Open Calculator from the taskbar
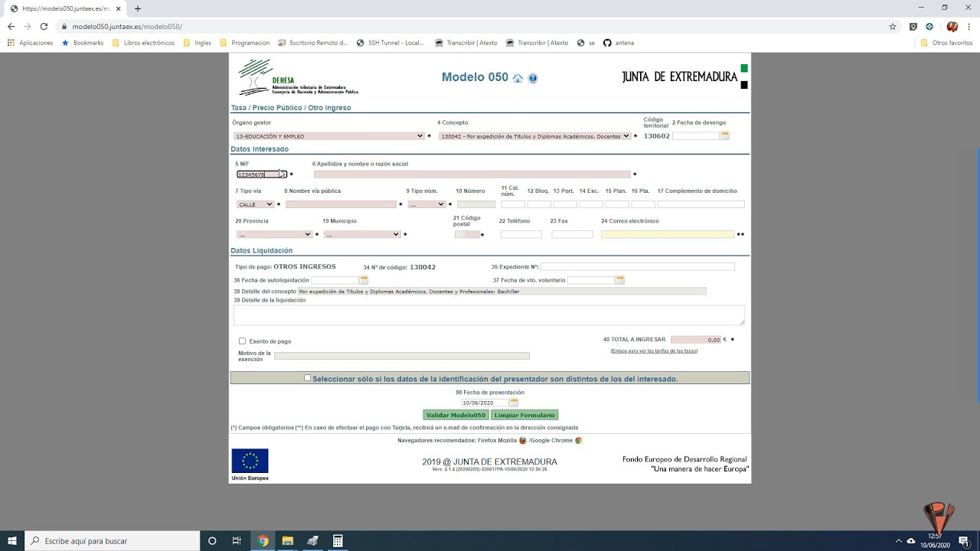 tap(338, 541)
